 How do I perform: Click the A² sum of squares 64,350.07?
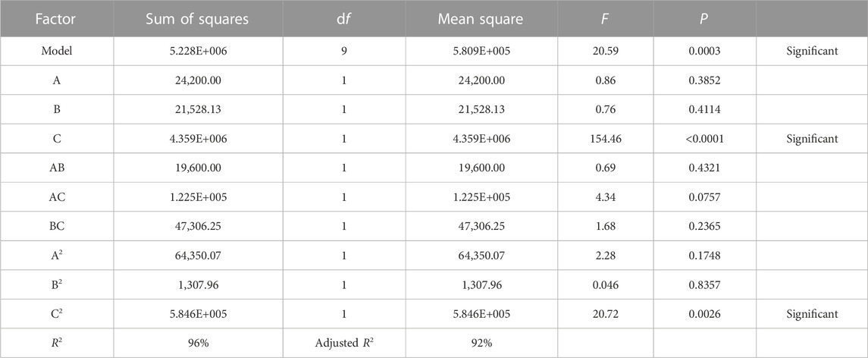[x=198, y=256]
